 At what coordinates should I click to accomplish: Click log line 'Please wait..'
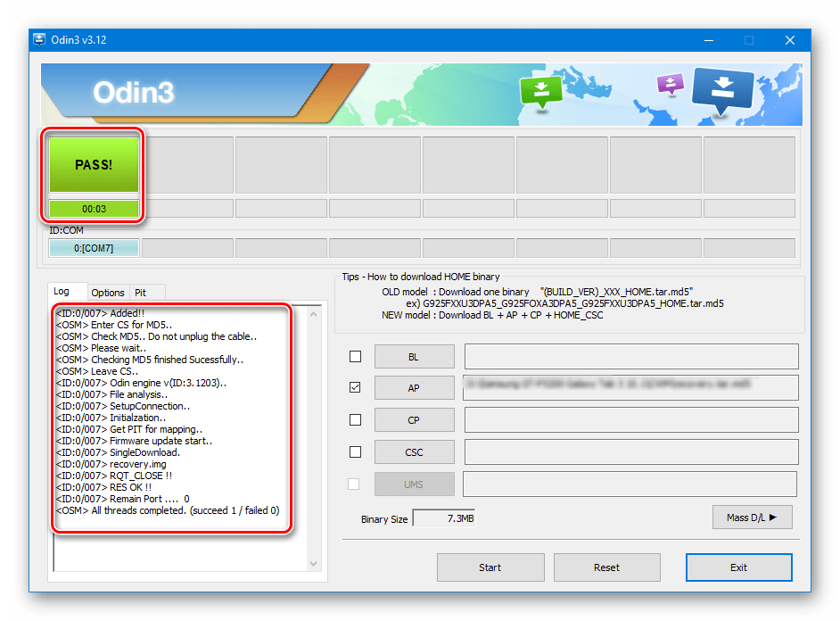click(101, 348)
